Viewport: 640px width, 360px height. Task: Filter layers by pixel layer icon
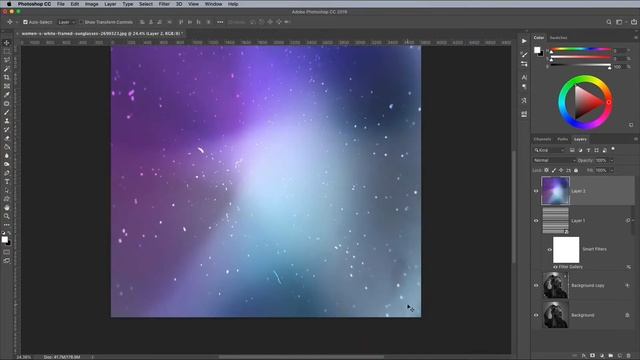tap(572, 150)
